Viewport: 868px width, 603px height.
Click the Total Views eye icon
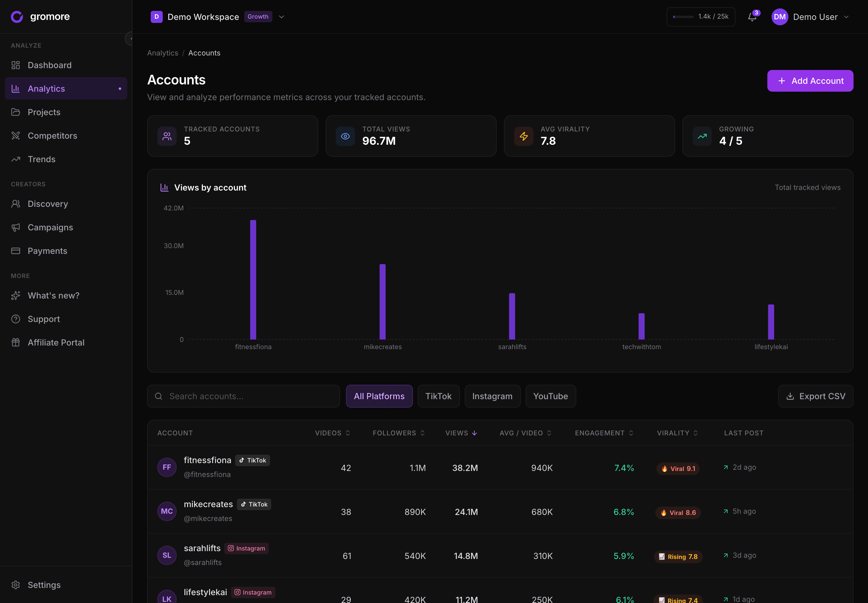coord(345,136)
